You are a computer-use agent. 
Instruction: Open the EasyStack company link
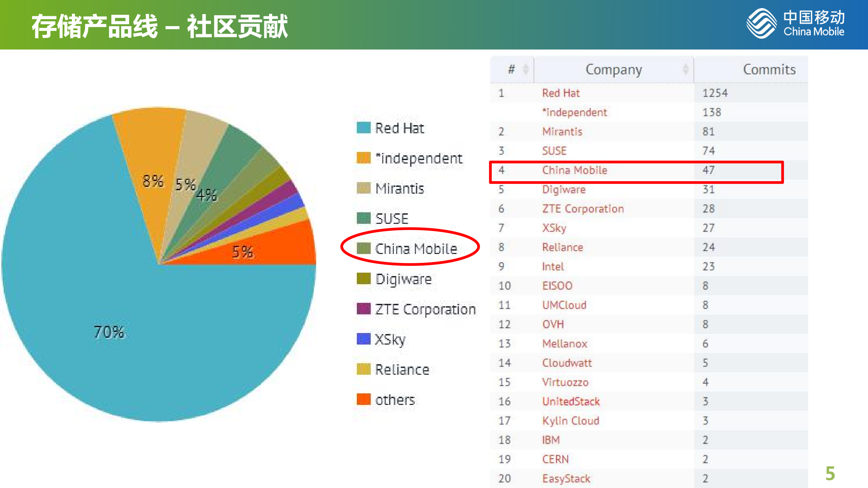(x=566, y=479)
